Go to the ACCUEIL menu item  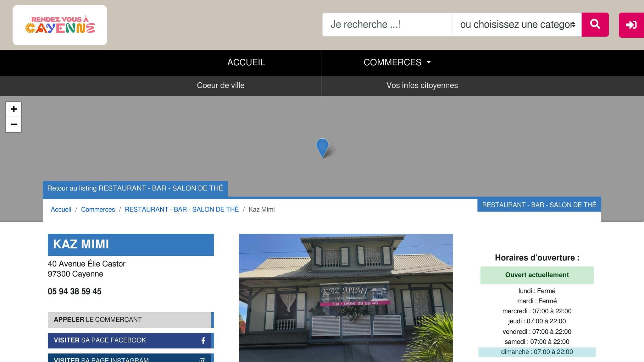point(246,63)
